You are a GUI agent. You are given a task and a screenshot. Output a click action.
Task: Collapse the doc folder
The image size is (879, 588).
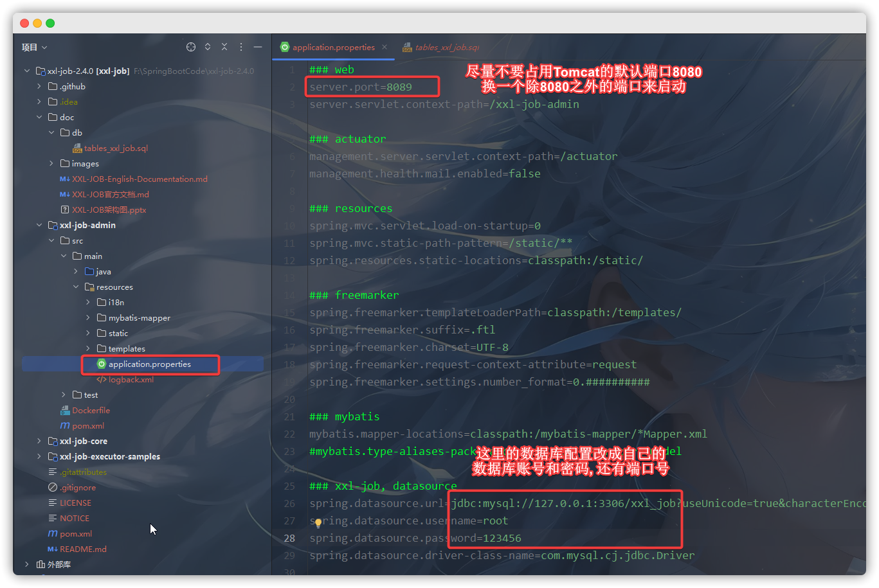(39, 117)
